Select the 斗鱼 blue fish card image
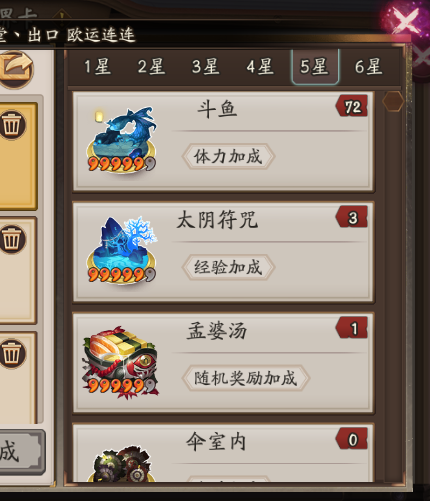430x501 pixels. (x=121, y=139)
